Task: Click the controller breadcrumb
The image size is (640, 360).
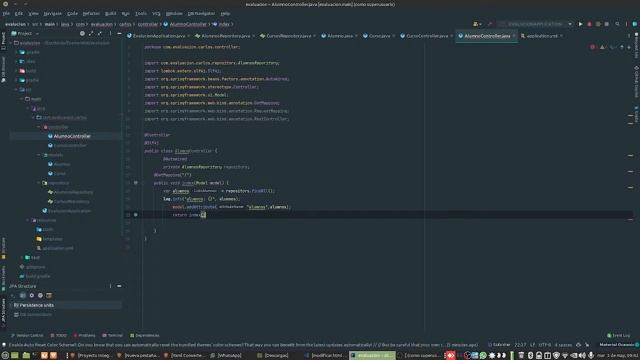Action: pyautogui.click(x=148, y=24)
